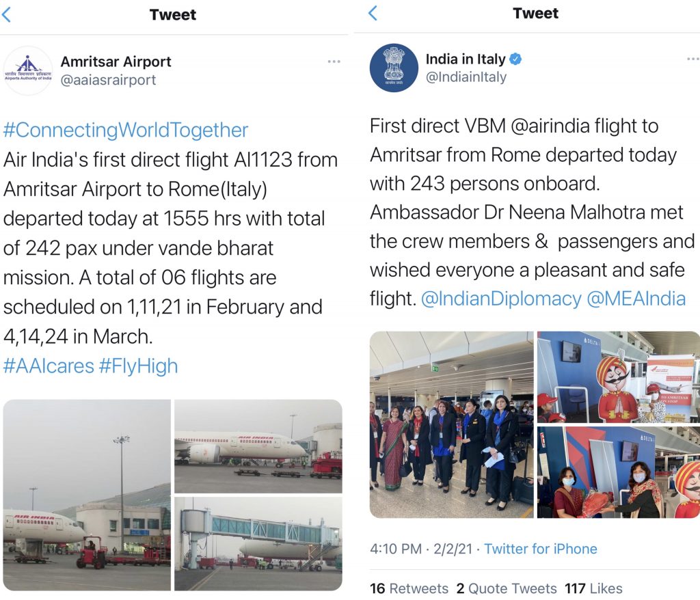Tap back arrow on Amritsar Airport tweet

coord(7,14)
